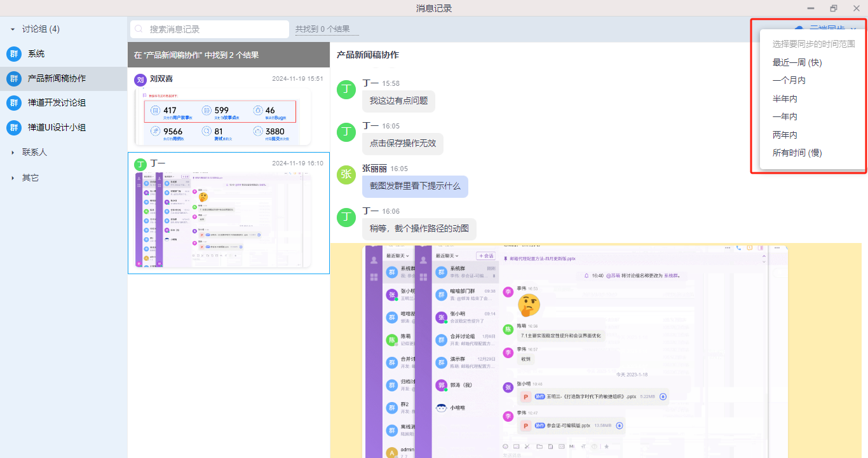This screenshot has height=458, width=868.
Task: Select 最近一周 (快) sync range
Action: click(797, 62)
